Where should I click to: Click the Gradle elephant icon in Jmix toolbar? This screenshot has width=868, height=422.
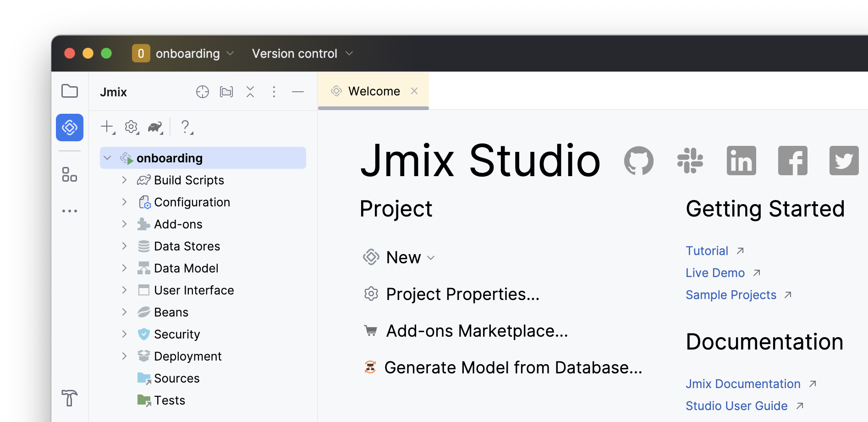[155, 127]
